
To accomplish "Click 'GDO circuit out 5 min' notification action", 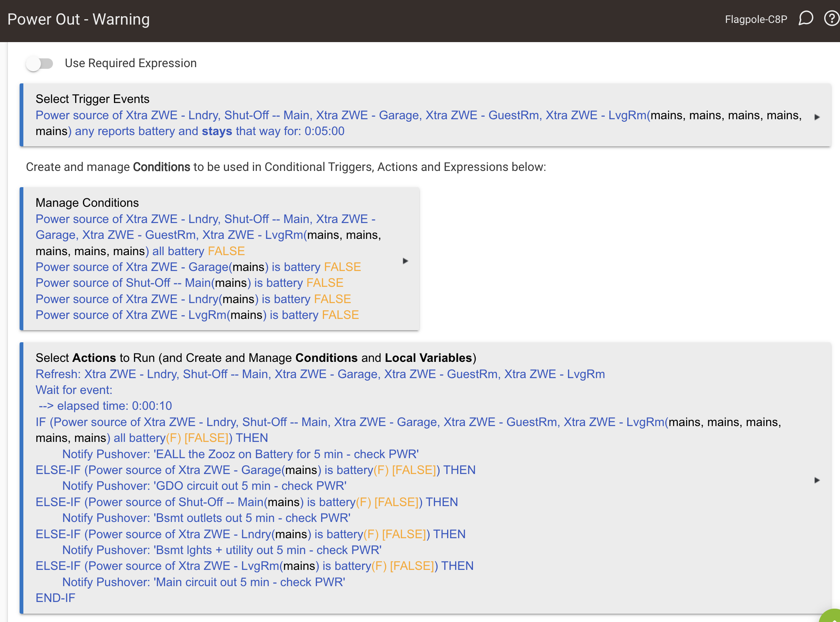I will (x=204, y=486).
